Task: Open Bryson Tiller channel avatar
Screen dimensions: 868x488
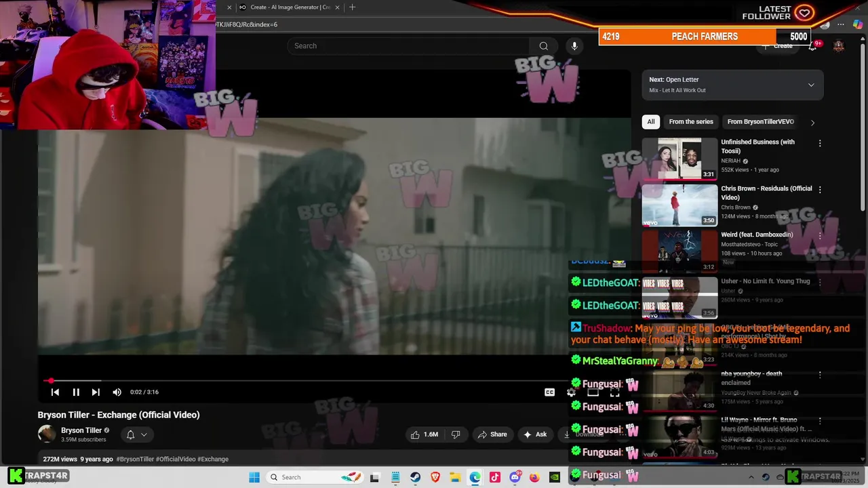Action: point(47,434)
